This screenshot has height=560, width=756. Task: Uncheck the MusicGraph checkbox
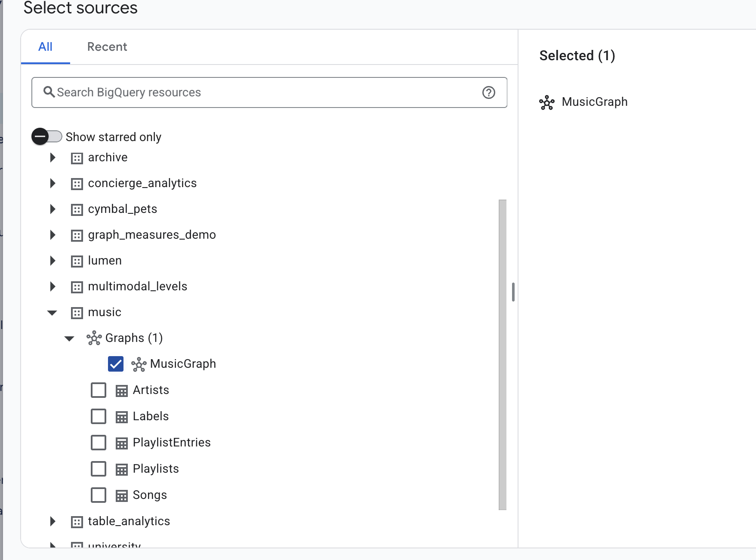[116, 364]
